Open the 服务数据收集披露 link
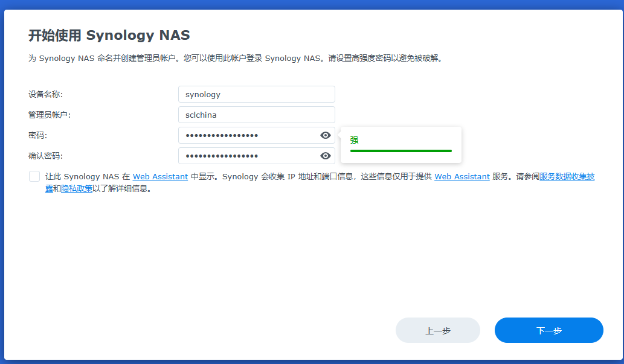 [x=567, y=177]
